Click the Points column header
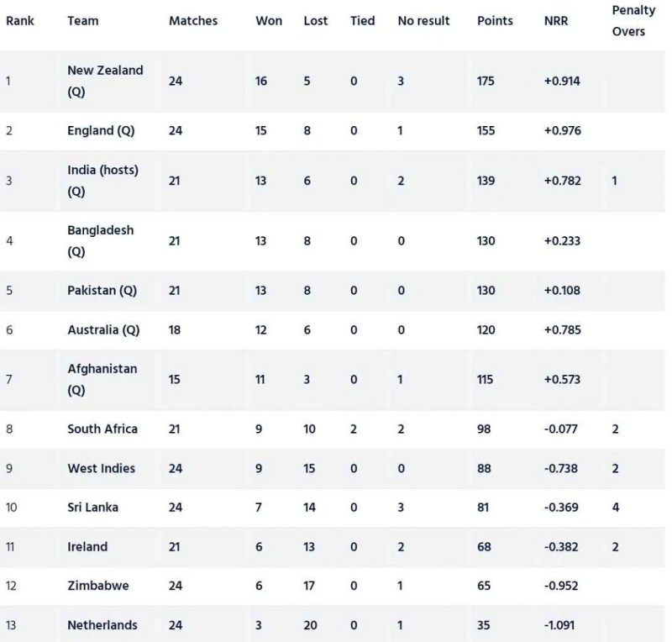672x642 pixels. tap(495, 20)
